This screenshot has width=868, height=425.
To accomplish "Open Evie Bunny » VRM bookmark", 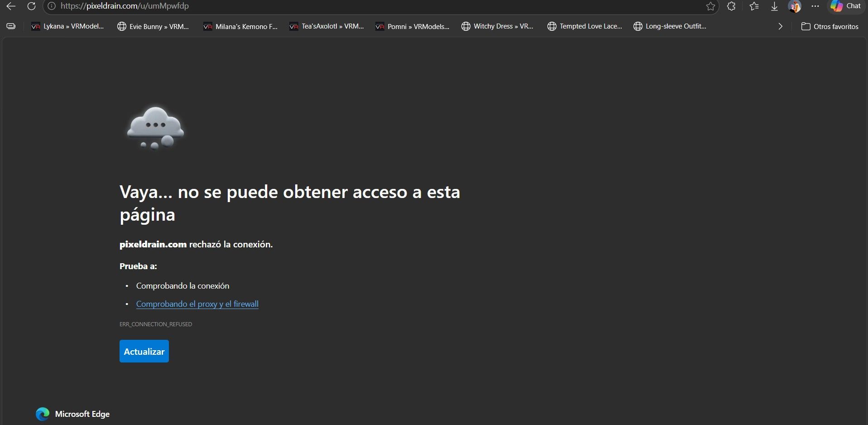I will pos(153,26).
